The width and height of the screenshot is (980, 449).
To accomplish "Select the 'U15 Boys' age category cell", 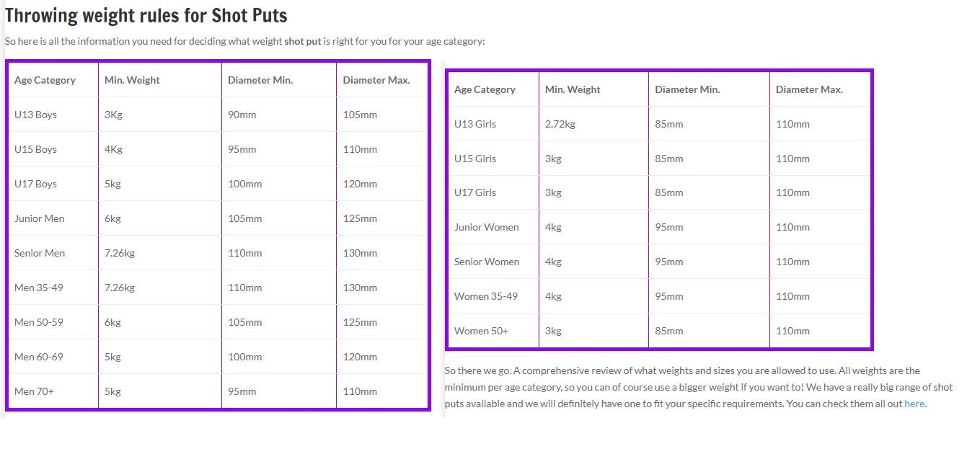I will tap(35, 149).
